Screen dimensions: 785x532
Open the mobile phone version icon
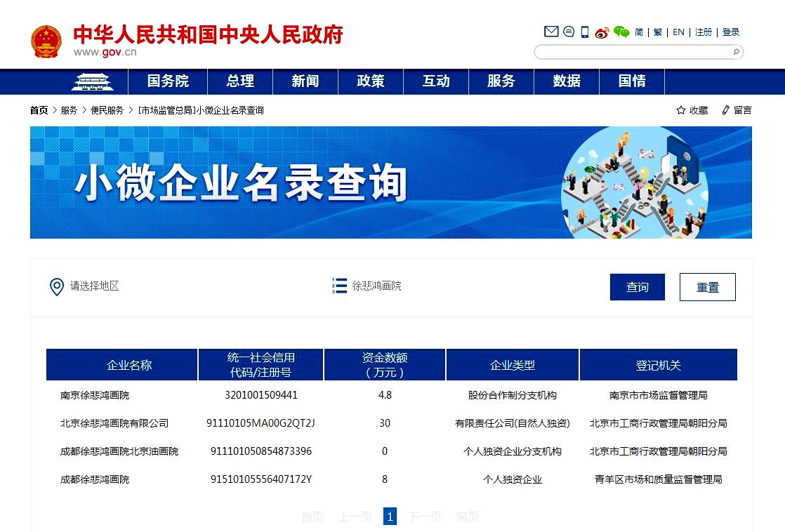[584, 32]
